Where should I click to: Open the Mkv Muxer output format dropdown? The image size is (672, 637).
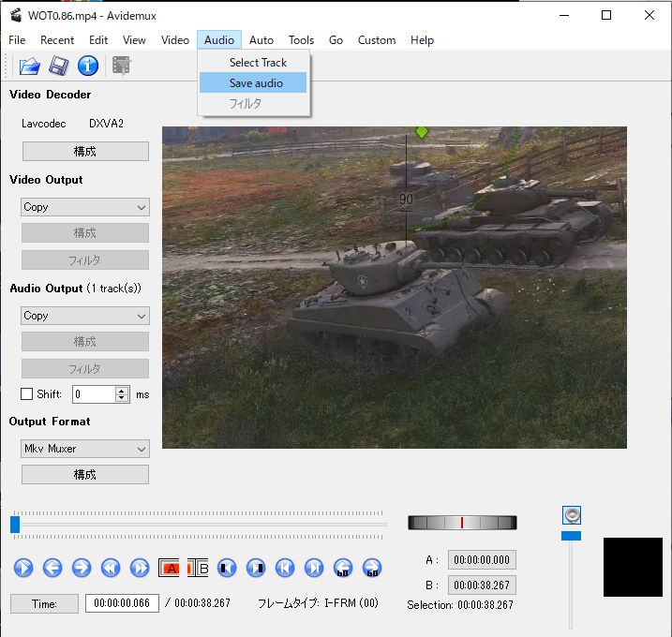point(85,449)
